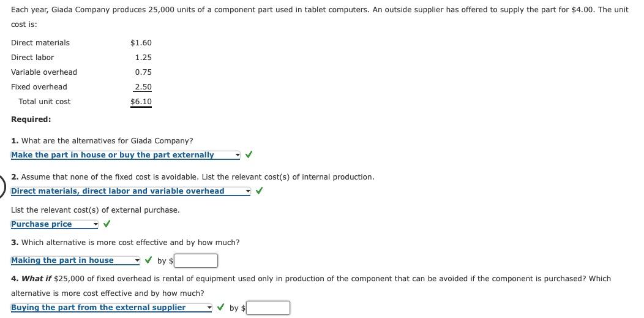The image size is (644, 318).
Task: Click green checkmark after Making the part in house
Action: click(149, 260)
